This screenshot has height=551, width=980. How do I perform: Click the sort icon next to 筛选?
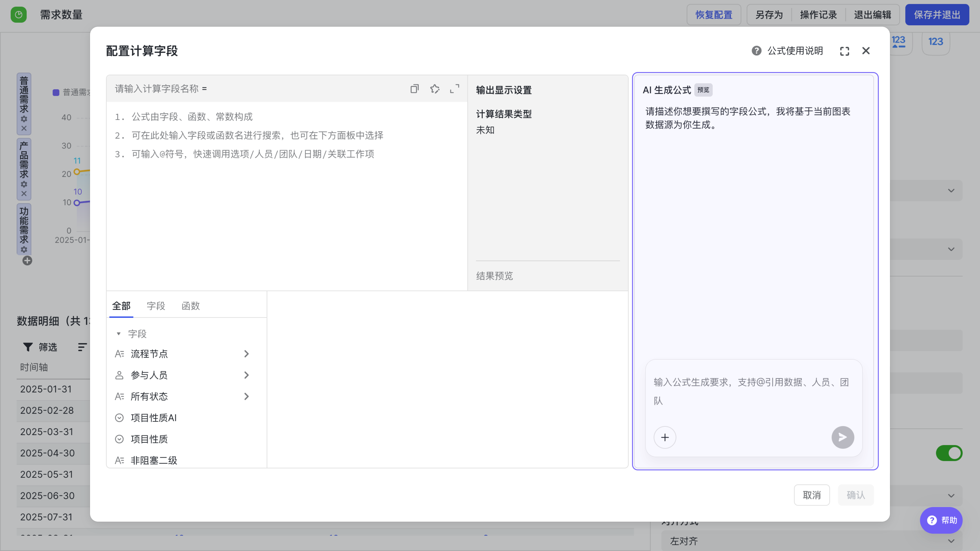coord(82,347)
